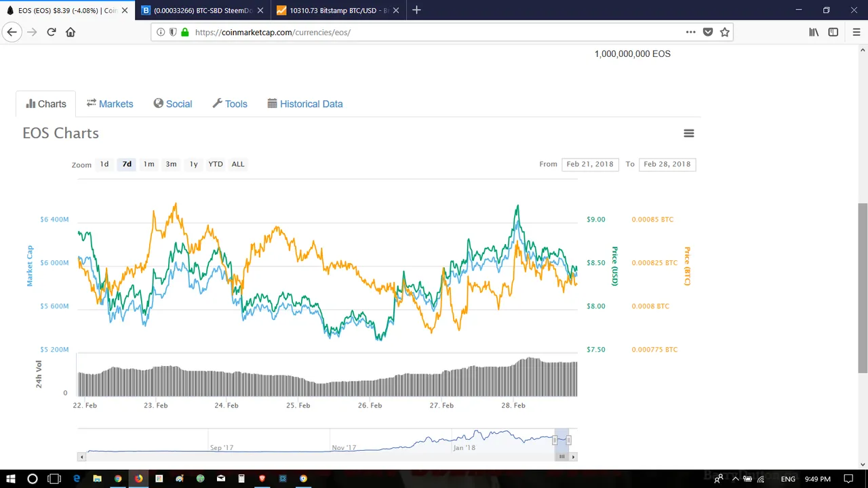Zoom chart to 1d range
This screenshot has height=488, width=868.
(104, 164)
